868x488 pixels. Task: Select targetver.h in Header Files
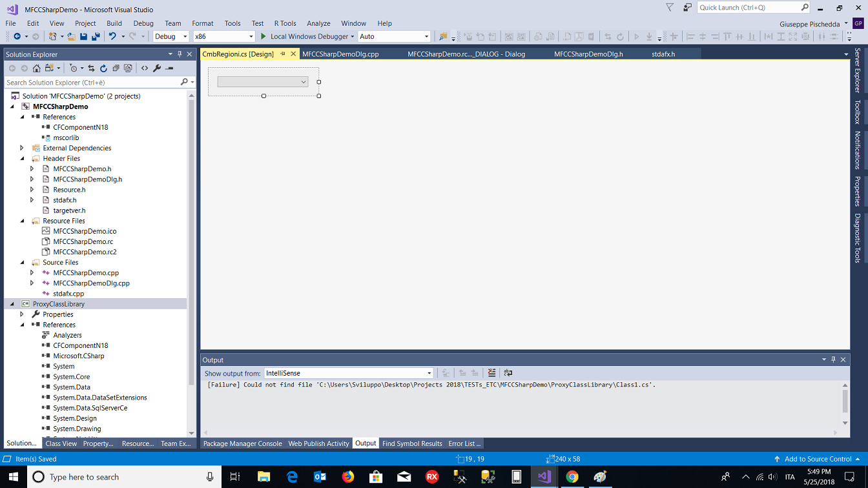69,210
